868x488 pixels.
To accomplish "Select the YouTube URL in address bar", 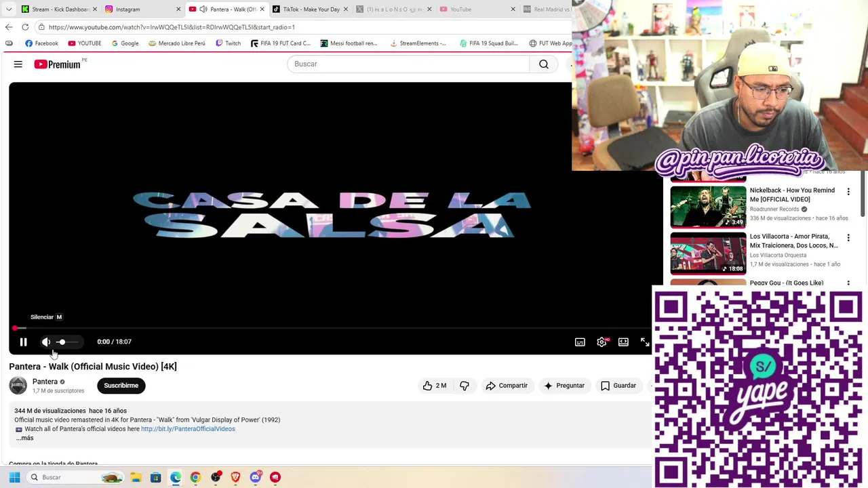I will pyautogui.click(x=172, y=27).
